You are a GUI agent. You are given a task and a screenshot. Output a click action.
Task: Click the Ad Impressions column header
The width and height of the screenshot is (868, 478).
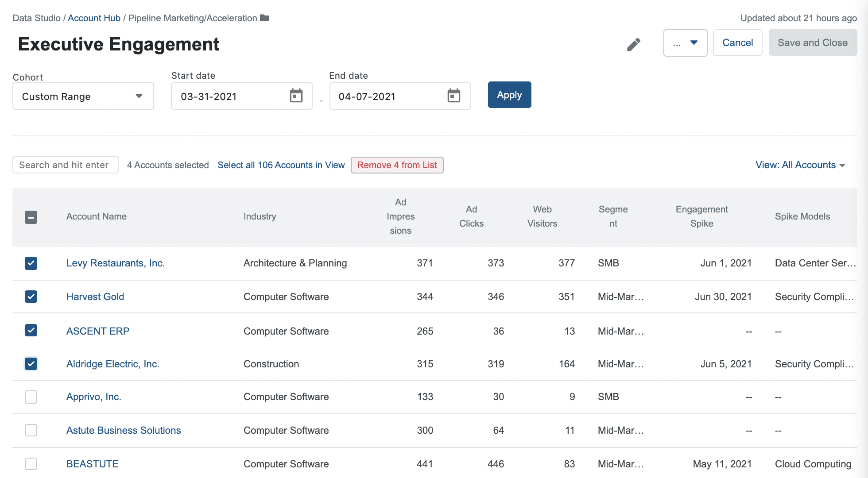(400, 216)
